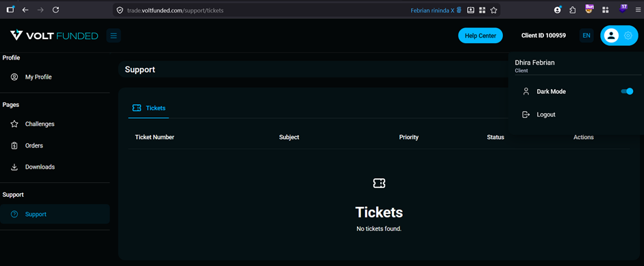The width and height of the screenshot is (644, 266).
Task: Click the QR code icon in address bar
Action: tap(482, 10)
